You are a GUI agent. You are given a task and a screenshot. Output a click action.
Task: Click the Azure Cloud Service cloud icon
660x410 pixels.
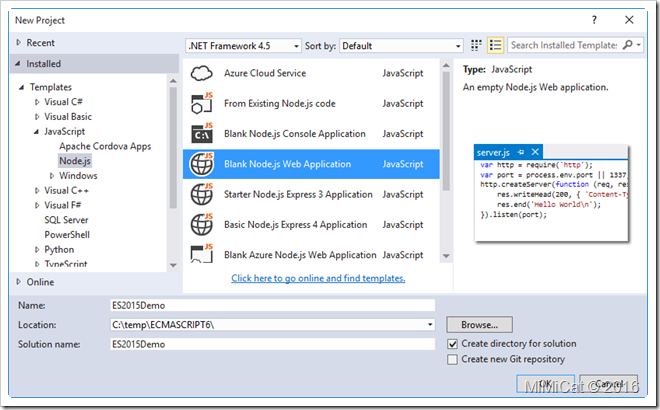[x=201, y=73]
